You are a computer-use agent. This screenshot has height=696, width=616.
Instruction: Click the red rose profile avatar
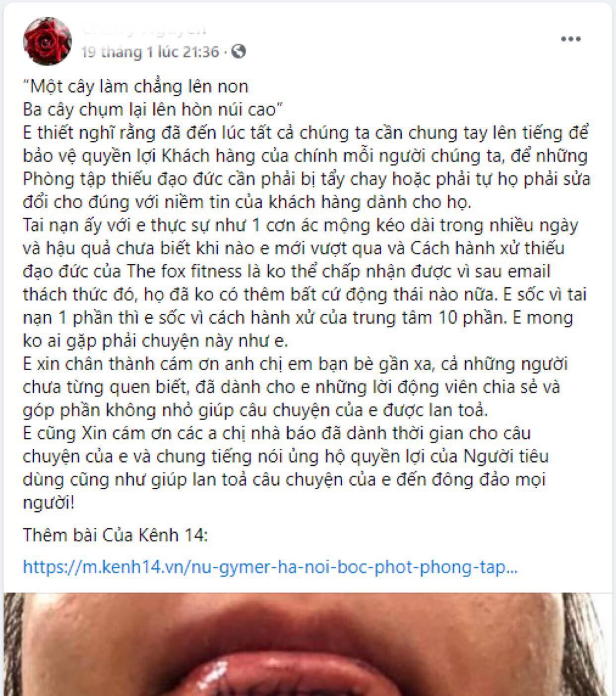click(x=47, y=41)
